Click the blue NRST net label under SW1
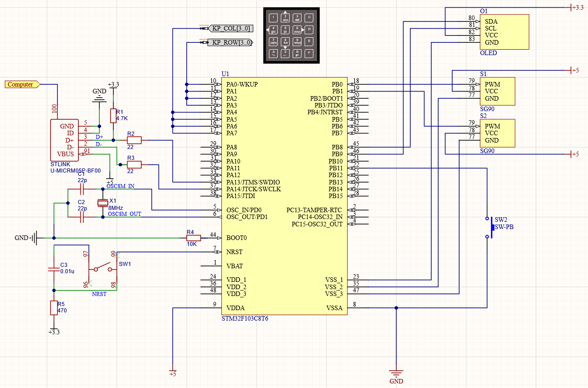This screenshot has height=388, width=588. [x=99, y=294]
